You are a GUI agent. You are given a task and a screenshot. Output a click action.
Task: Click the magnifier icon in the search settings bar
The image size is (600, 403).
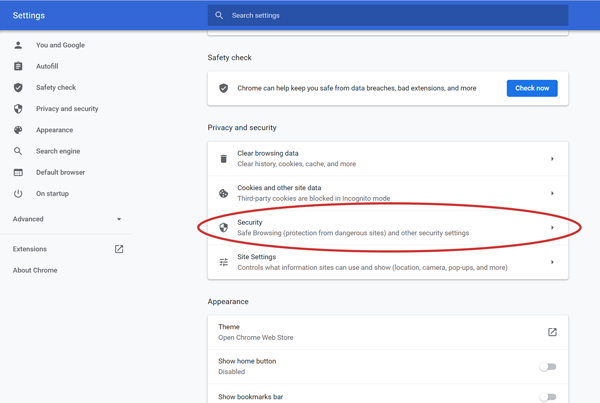(219, 15)
